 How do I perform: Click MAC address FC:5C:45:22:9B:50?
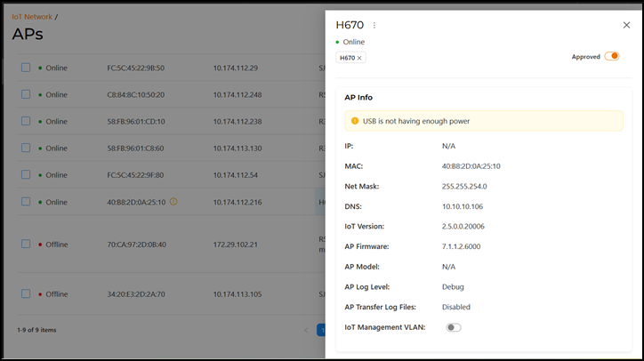pyautogui.click(x=135, y=68)
